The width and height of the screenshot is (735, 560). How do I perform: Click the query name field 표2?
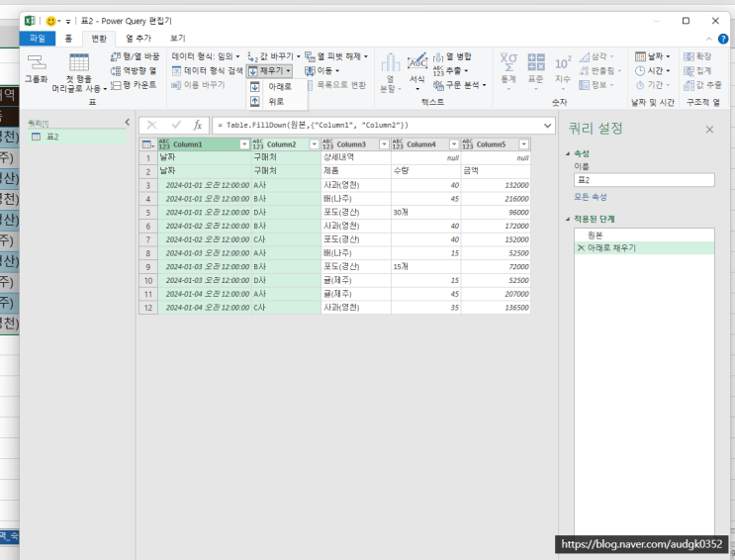click(x=643, y=180)
